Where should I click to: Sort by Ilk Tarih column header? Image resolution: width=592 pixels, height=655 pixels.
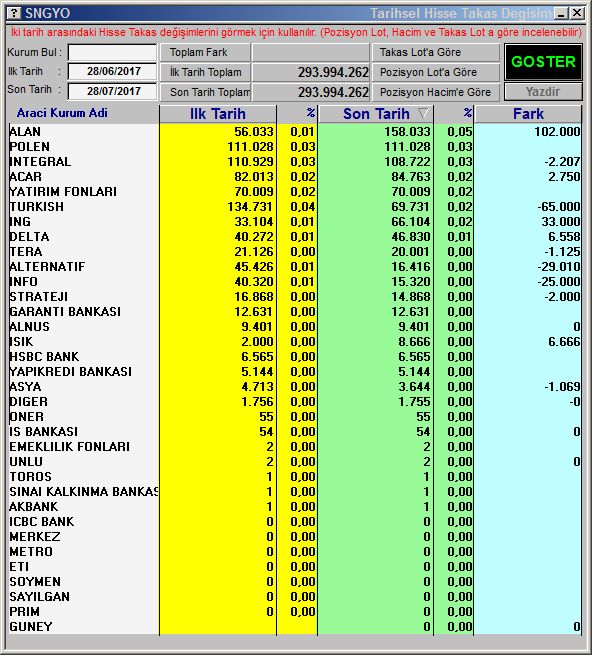218,114
